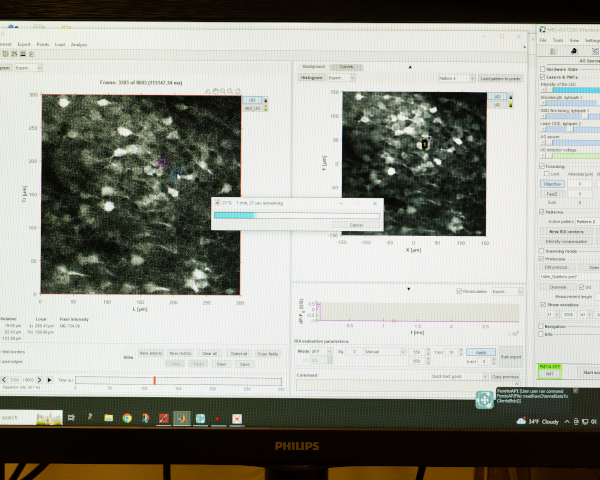Screen dimensions: 600x480
Task: Click the Load pattern to points button
Action: (x=500, y=78)
